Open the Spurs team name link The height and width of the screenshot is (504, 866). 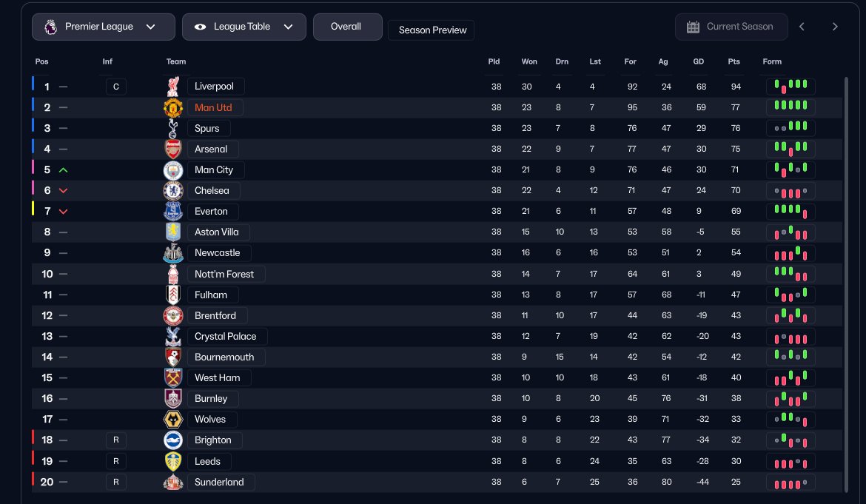pyautogui.click(x=207, y=129)
